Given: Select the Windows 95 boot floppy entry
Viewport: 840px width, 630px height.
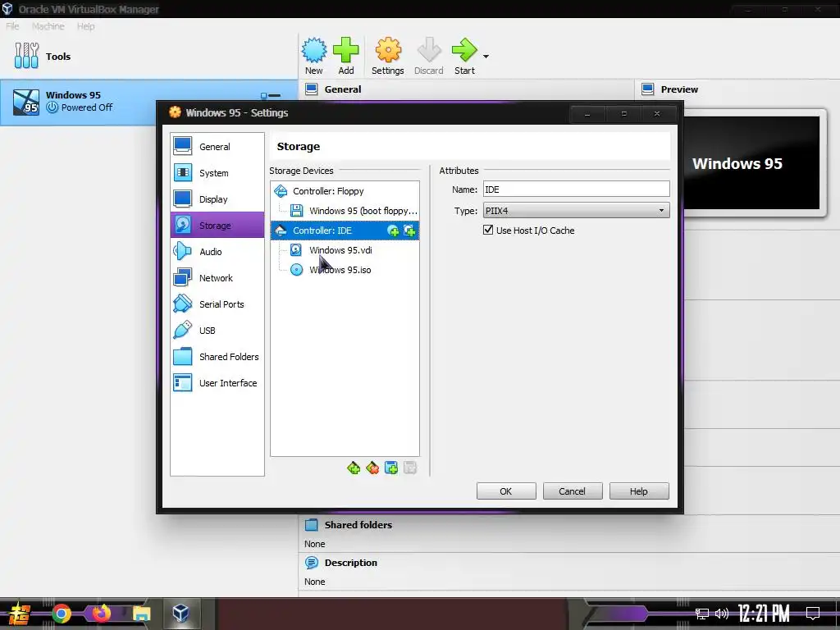Looking at the screenshot, I should click(345, 211).
